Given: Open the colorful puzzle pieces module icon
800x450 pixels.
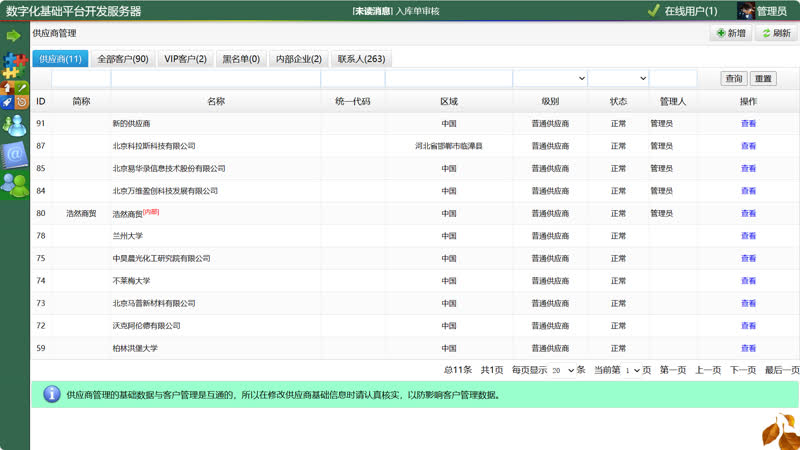Looking at the screenshot, I should tap(14, 66).
